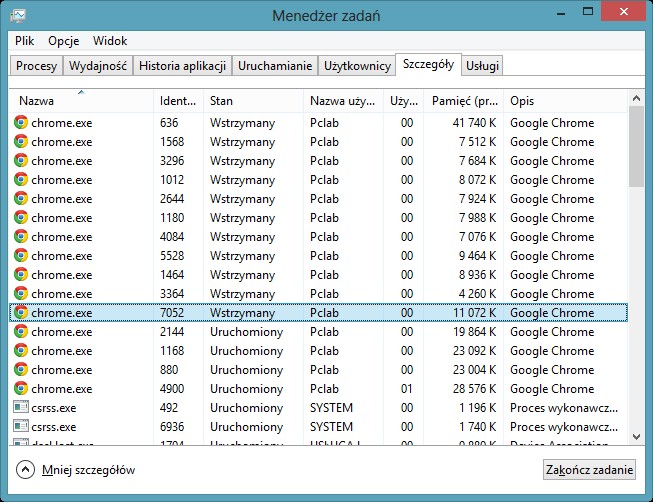This screenshot has width=653, height=502.
Task: Switch to the Usługi tab
Action: [482, 66]
